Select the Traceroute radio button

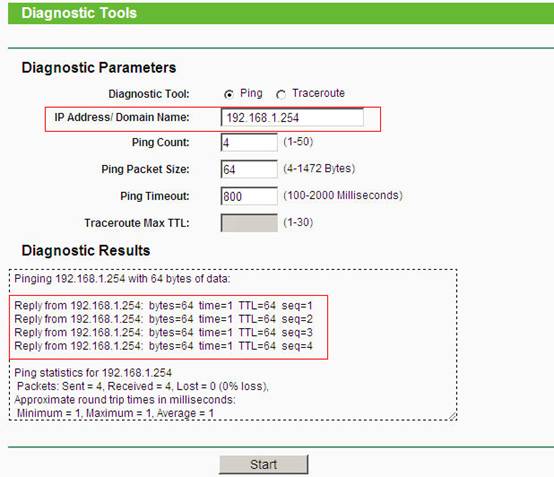[x=281, y=94]
